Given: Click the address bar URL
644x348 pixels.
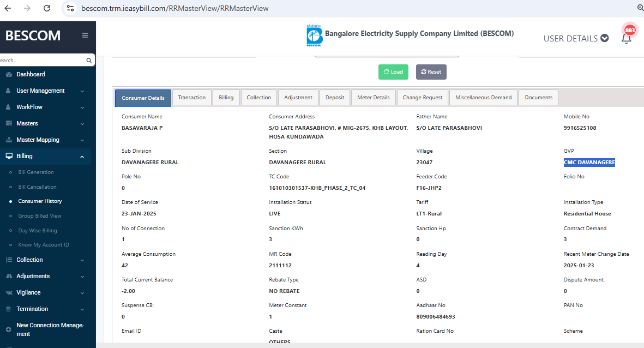Looking at the screenshot, I should (175, 8).
